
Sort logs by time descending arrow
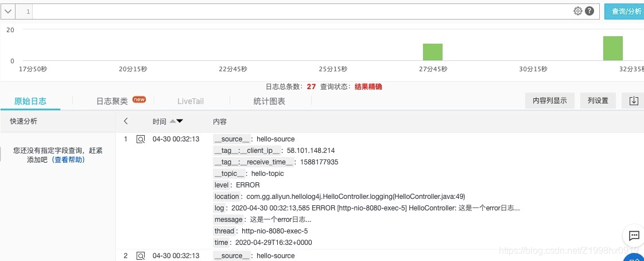(180, 121)
